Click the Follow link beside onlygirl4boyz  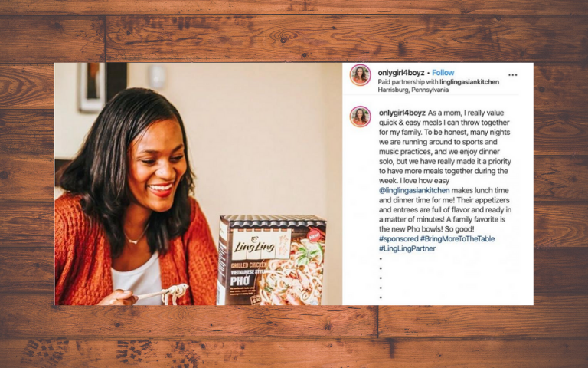click(x=443, y=73)
